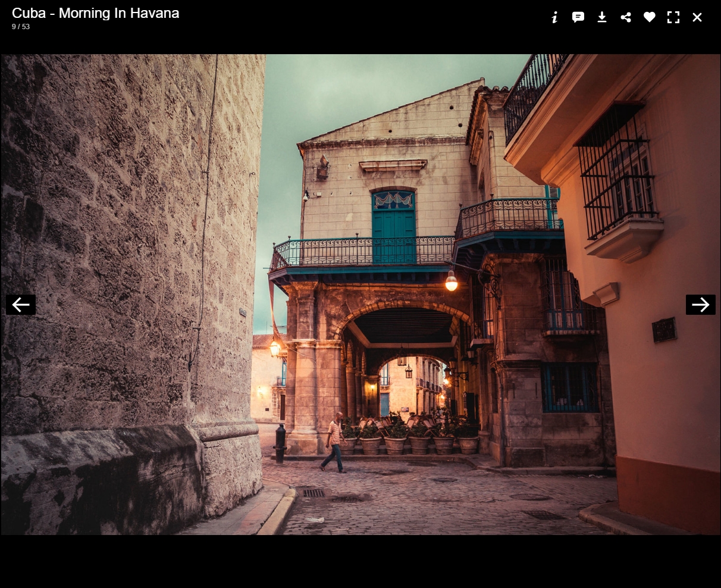Click the glowing hanging street lamp in photo
The image size is (721, 588).
coord(452,282)
